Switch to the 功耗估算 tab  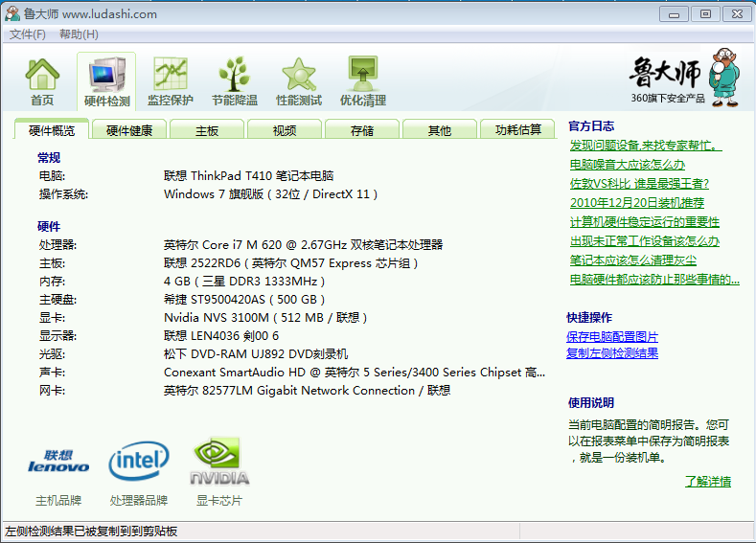(x=517, y=130)
